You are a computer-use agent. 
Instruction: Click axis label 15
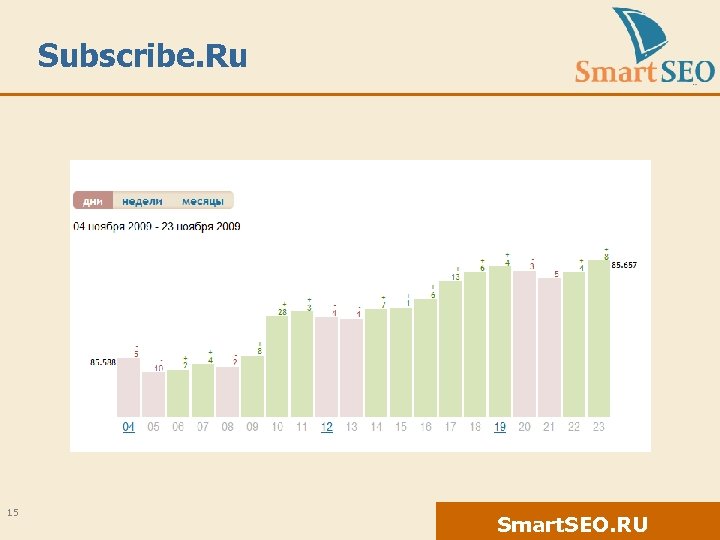click(401, 427)
